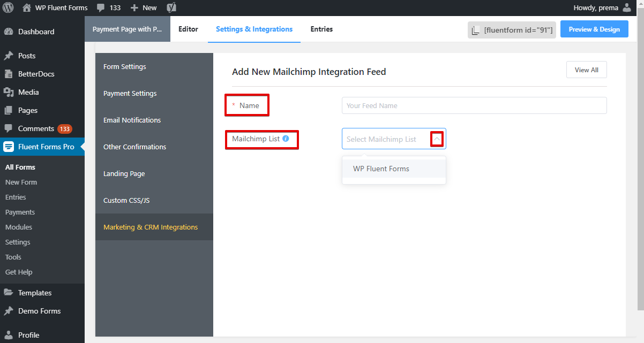This screenshot has height=343, width=644.
Task: Click the Templates folder icon
Action: 9,293
